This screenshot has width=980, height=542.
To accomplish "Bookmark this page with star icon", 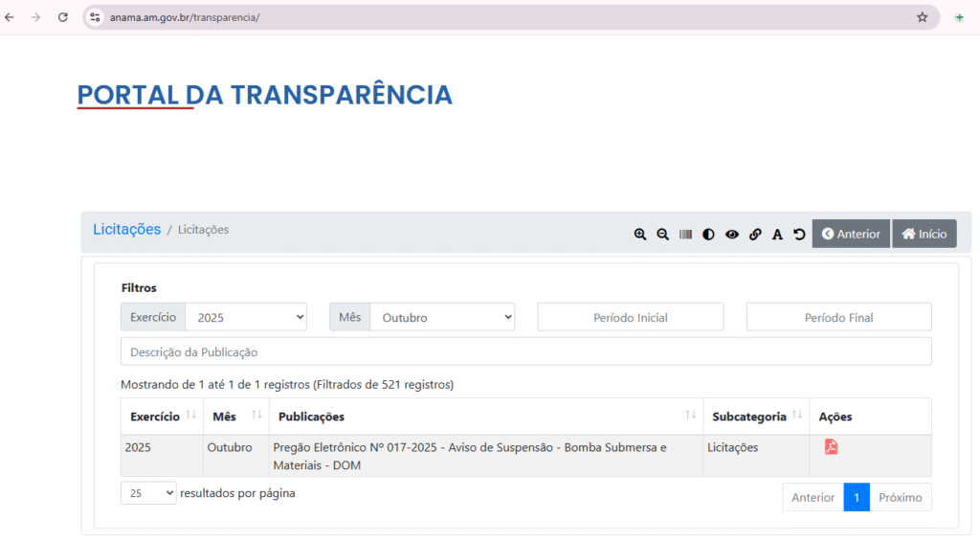I will [923, 17].
